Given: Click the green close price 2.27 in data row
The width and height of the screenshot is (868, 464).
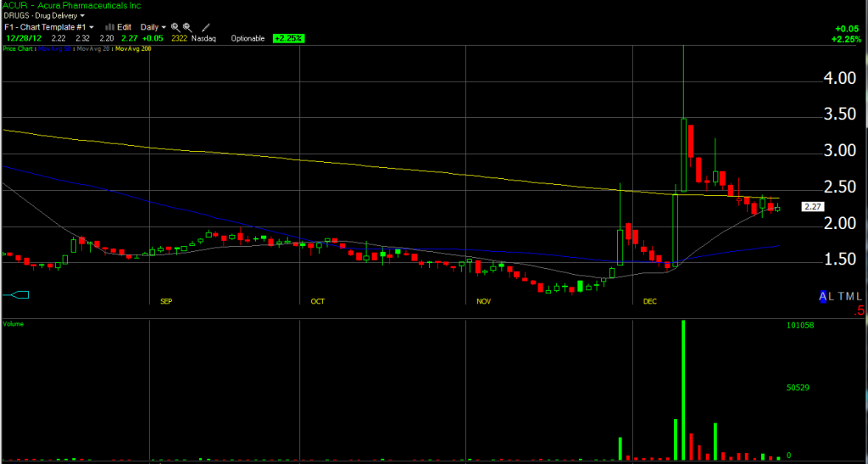Looking at the screenshot, I should click(129, 38).
